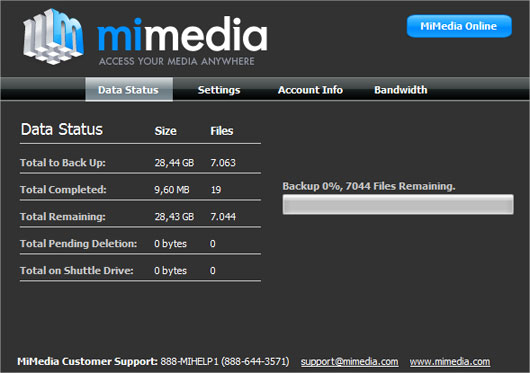Visit the www.mimedia.com link
The image size is (530, 373).
(450, 362)
